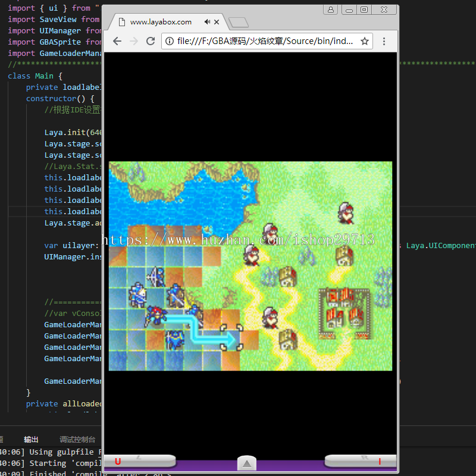Open the 调试控制台 tab in editor
The height and width of the screenshot is (476, 476).
77,439
